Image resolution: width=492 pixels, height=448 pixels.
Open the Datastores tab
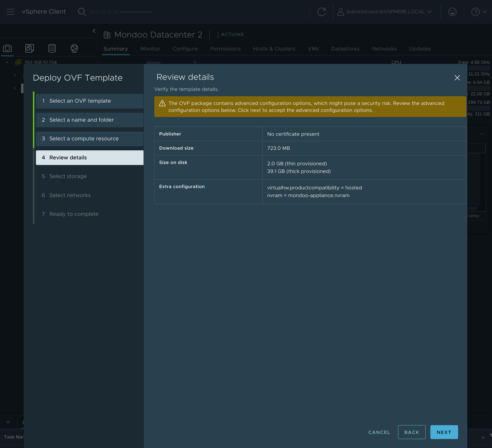[345, 49]
